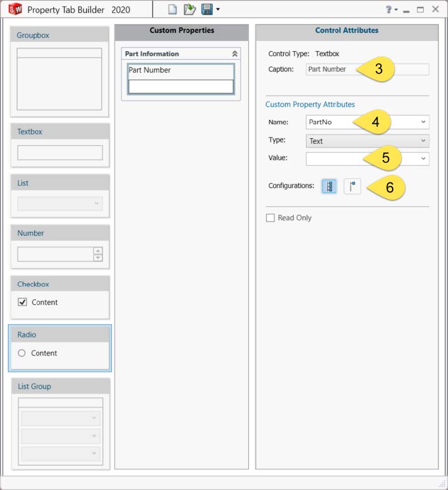The width and height of the screenshot is (448, 490).
Task: Select the flag configuration icon
Action: click(x=352, y=186)
